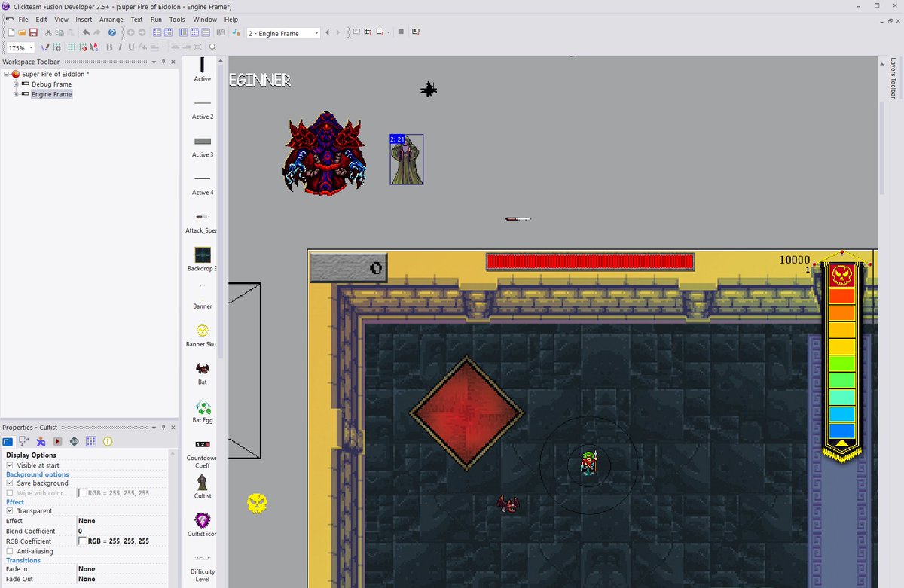The width and height of the screenshot is (904, 588).
Task: Select the Backdrop 2 object in list
Action: (202, 258)
